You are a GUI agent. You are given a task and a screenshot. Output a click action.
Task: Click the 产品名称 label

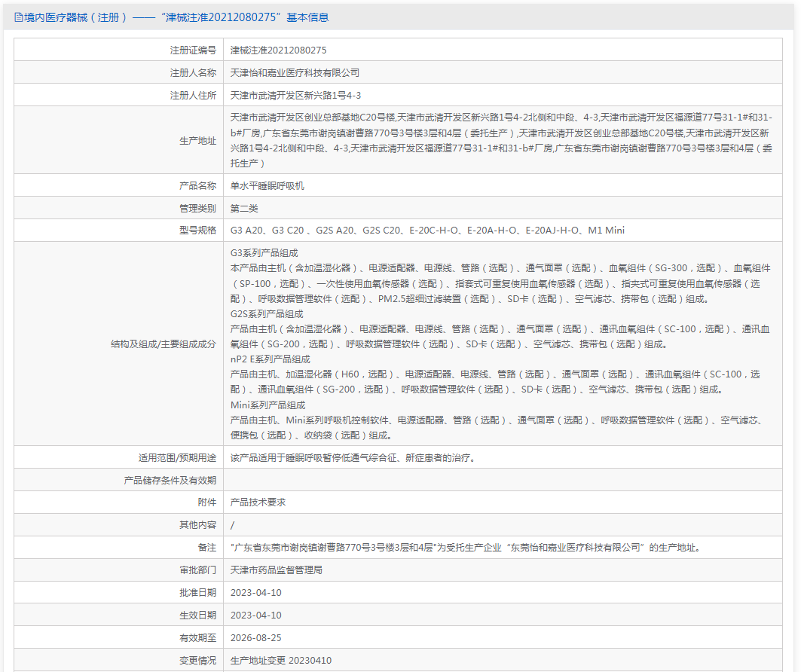click(197, 185)
